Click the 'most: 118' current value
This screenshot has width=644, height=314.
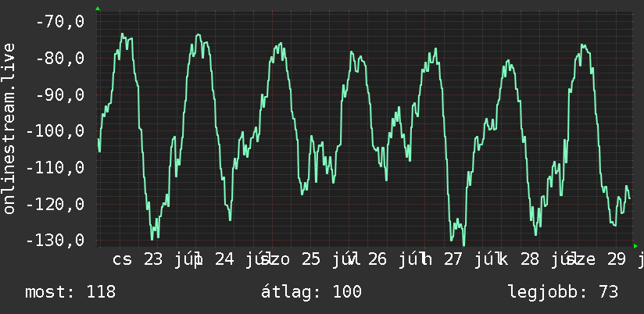pos(70,292)
